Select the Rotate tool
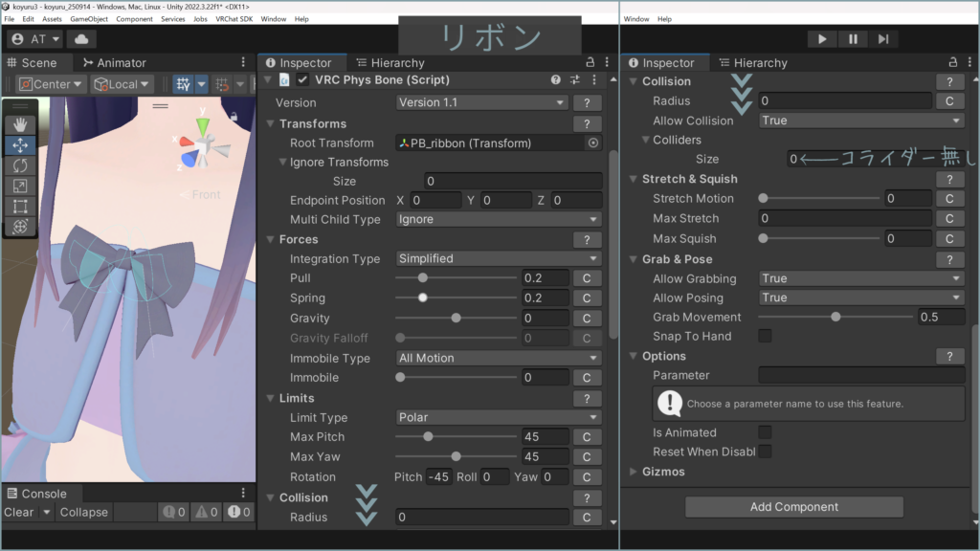 (x=19, y=165)
